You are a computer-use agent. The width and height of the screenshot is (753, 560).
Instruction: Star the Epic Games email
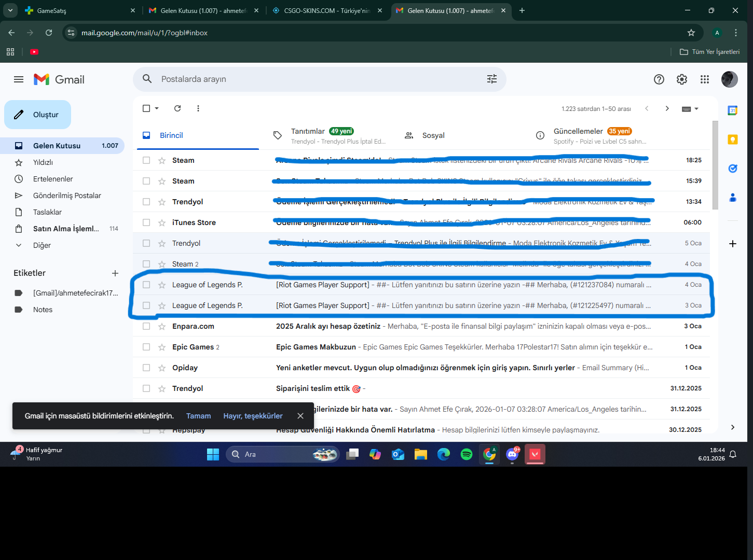pos(162,347)
